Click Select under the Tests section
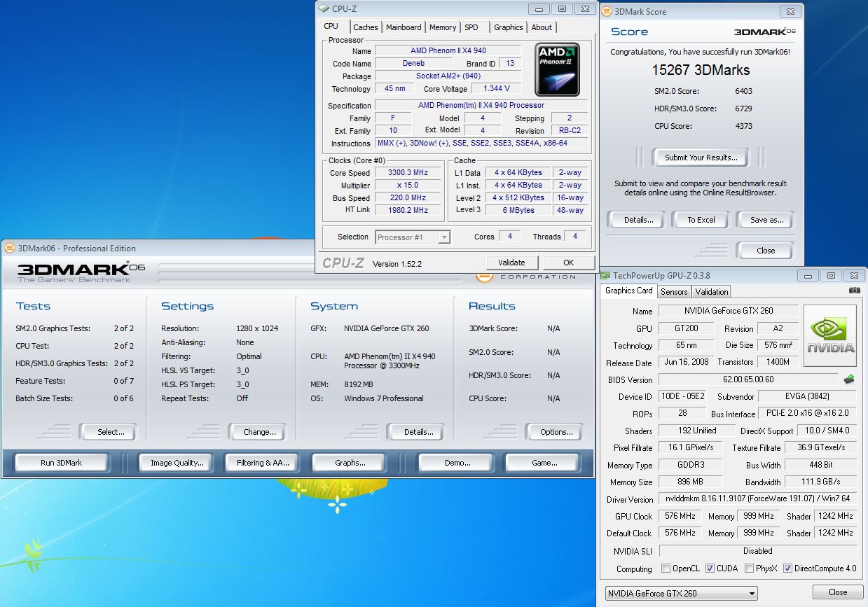The height and width of the screenshot is (607, 868). pos(110,432)
